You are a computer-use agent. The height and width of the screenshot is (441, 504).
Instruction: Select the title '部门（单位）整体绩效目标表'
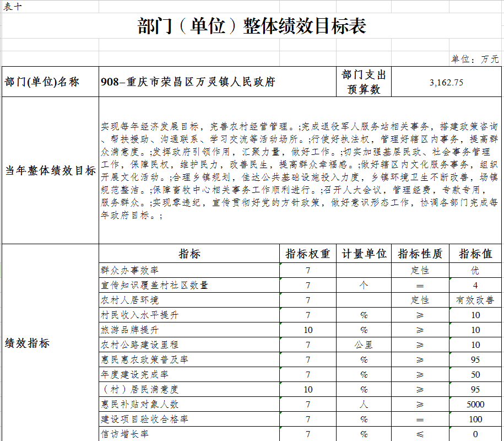252,26
